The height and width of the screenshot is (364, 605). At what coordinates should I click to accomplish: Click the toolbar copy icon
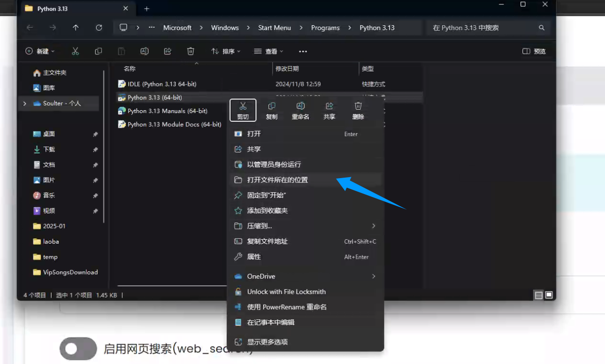pyautogui.click(x=99, y=51)
